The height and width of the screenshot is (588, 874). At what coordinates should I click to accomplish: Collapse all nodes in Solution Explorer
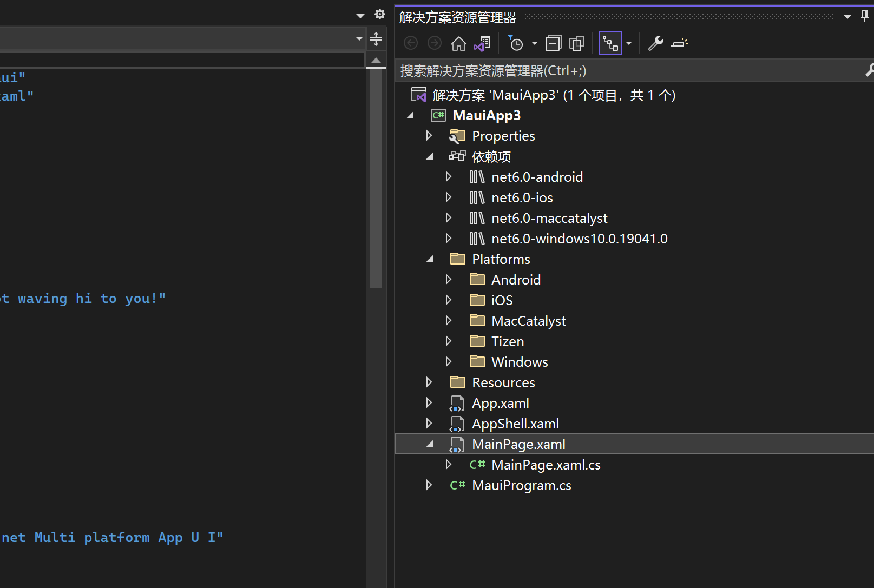pyautogui.click(x=553, y=43)
